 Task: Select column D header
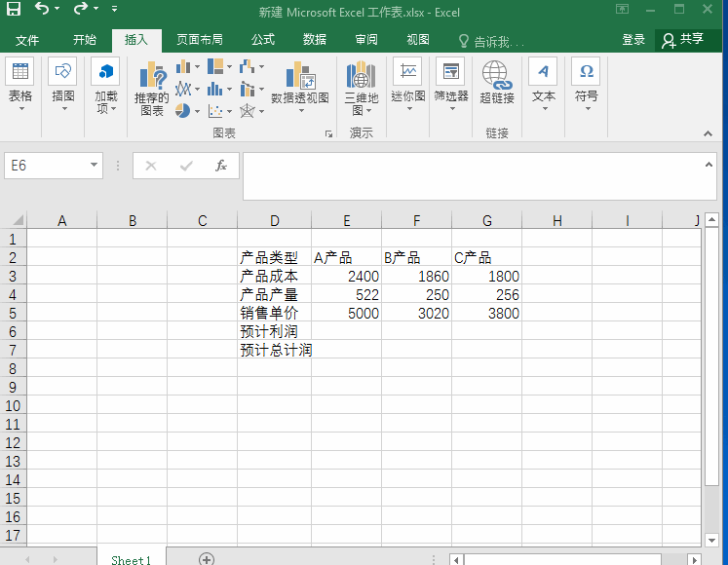(x=275, y=220)
